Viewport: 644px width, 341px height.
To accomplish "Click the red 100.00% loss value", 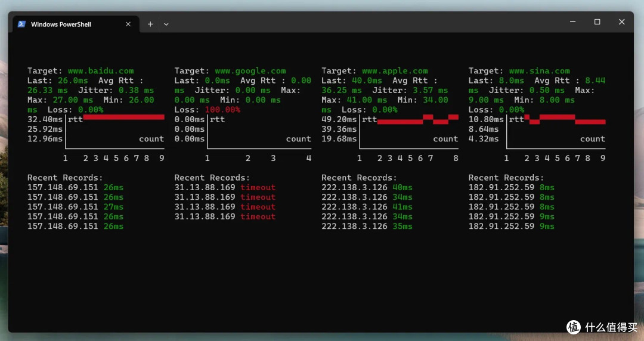I will [x=222, y=110].
